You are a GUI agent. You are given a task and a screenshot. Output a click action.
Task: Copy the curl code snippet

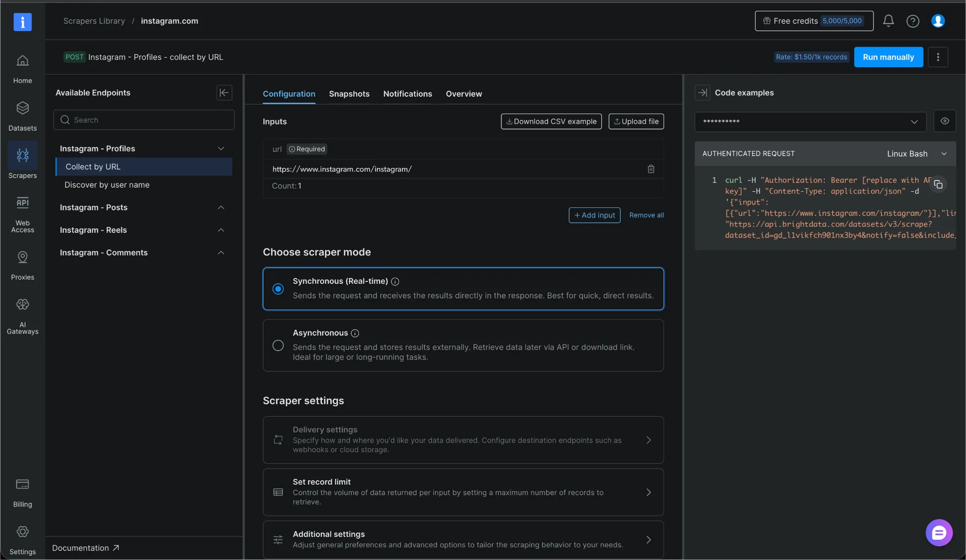938,184
